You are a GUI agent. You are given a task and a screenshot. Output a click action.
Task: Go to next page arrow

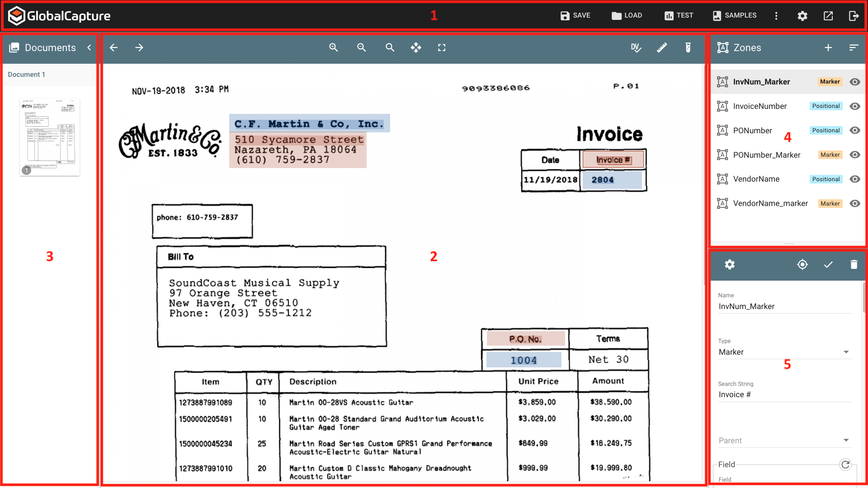pos(139,47)
